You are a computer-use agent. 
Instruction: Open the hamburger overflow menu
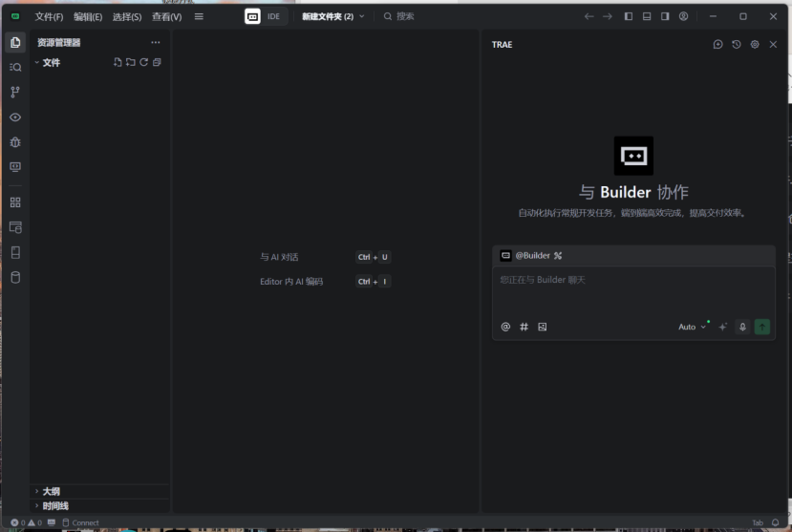pyautogui.click(x=199, y=16)
